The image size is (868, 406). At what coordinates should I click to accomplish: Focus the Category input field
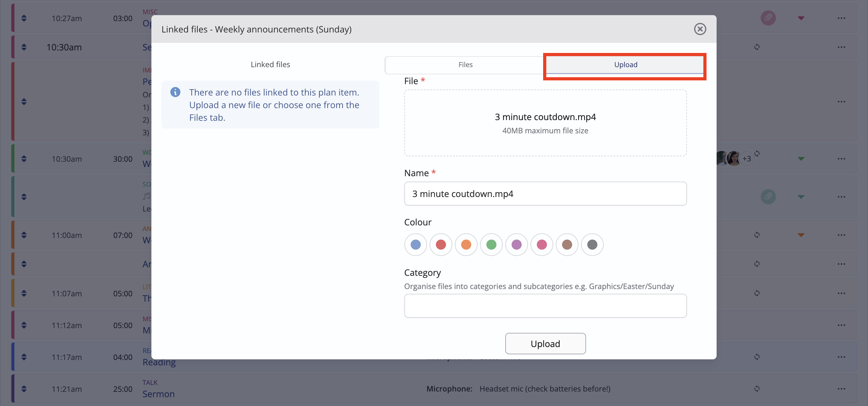pos(545,306)
